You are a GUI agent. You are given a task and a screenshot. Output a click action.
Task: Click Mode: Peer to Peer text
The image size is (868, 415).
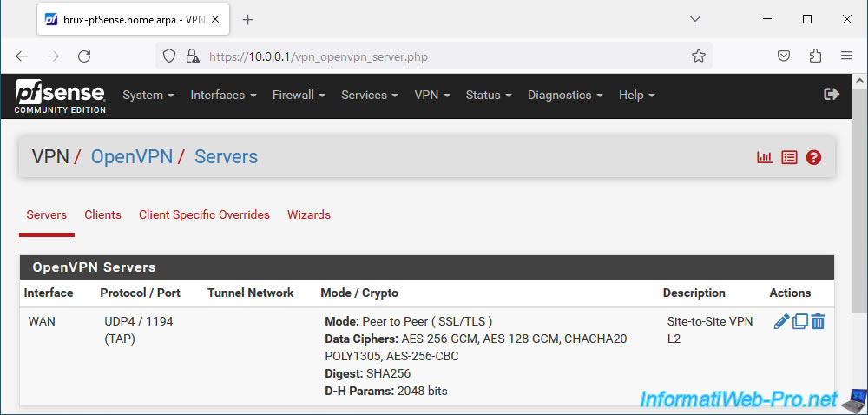(409, 321)
